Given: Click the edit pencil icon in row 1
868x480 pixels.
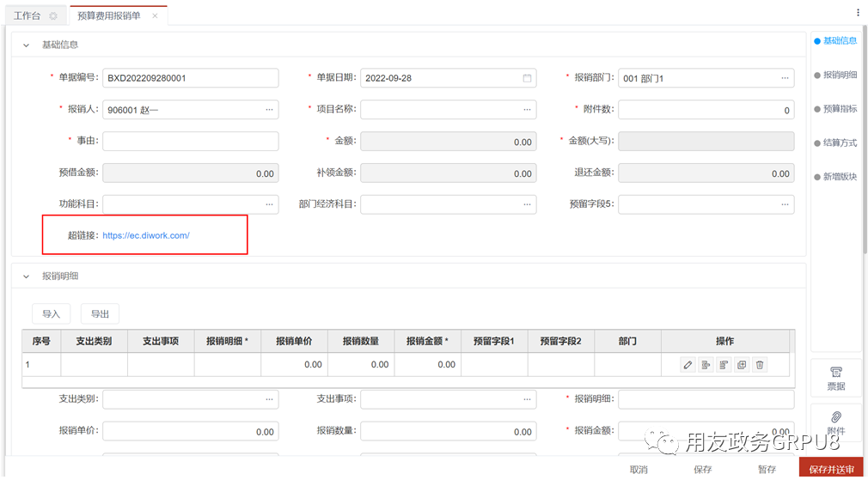Looking at the screenshot, I should pyautogui.click(x=688, y=365).
